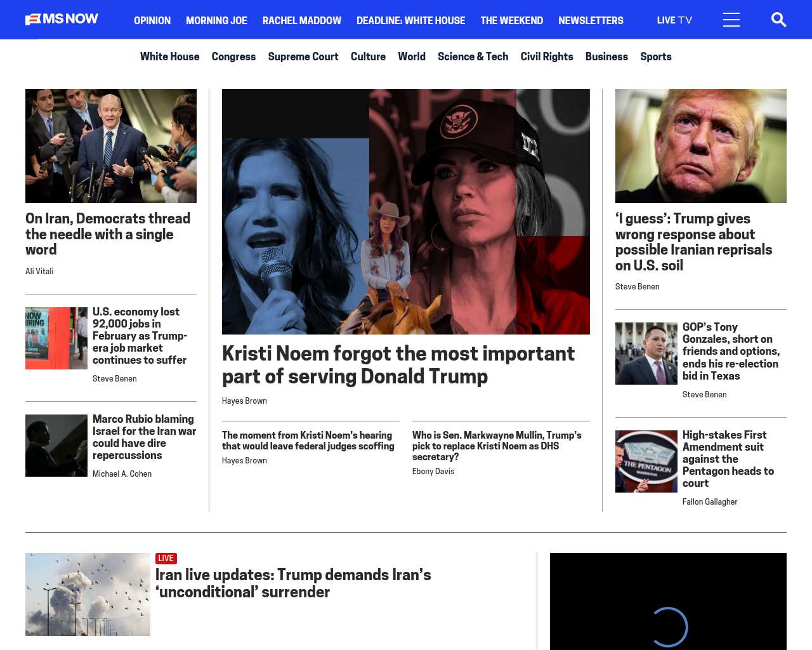Viewport: 812px width, 650px height.
Task: Click the Now Hiring sign thumbnail
Action: pyautogui.click(x=56, y=338)
